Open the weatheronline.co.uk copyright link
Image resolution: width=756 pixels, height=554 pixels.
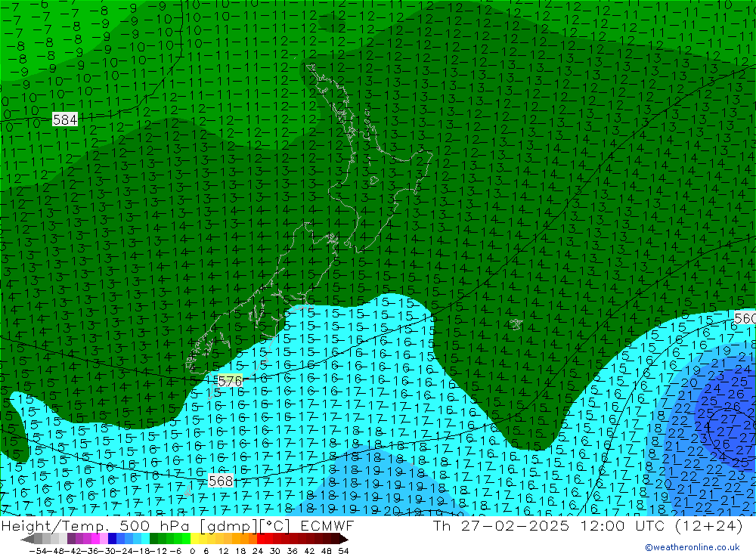(692, 547)
